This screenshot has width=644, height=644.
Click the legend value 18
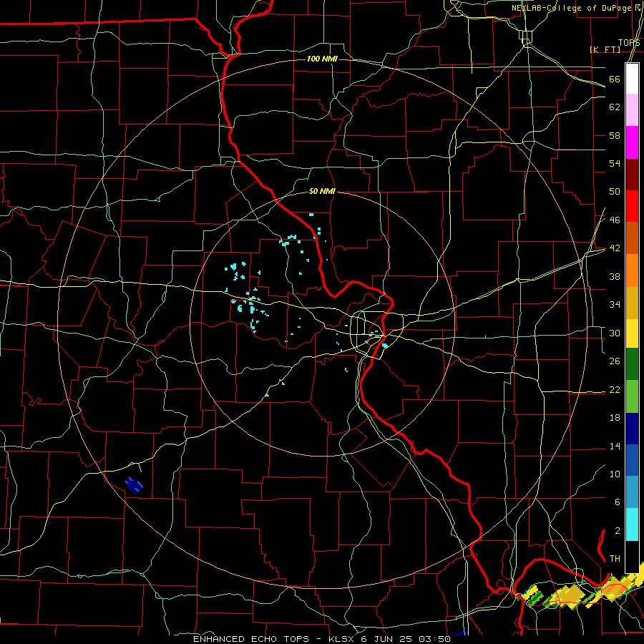[x=615, y=418]
